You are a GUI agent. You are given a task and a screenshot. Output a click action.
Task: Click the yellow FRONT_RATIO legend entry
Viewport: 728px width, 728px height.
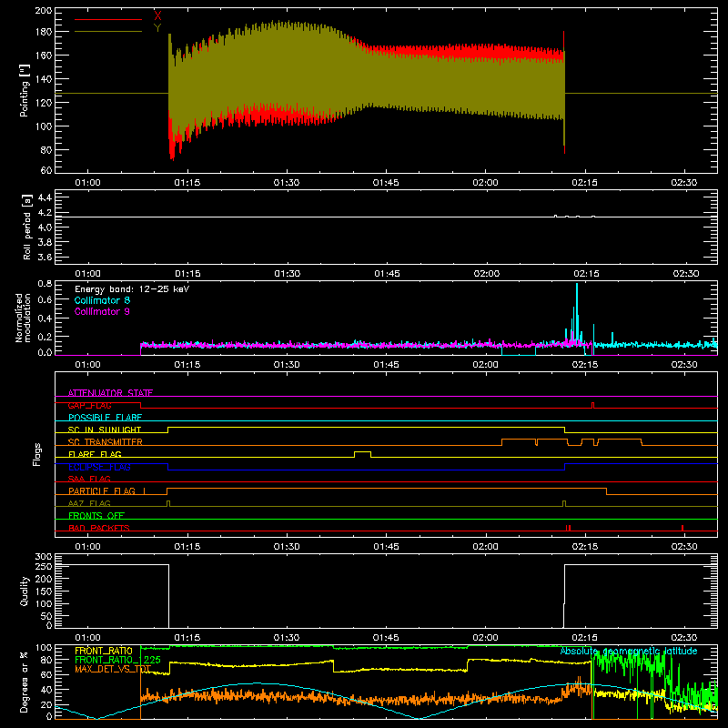pos(104,651)
